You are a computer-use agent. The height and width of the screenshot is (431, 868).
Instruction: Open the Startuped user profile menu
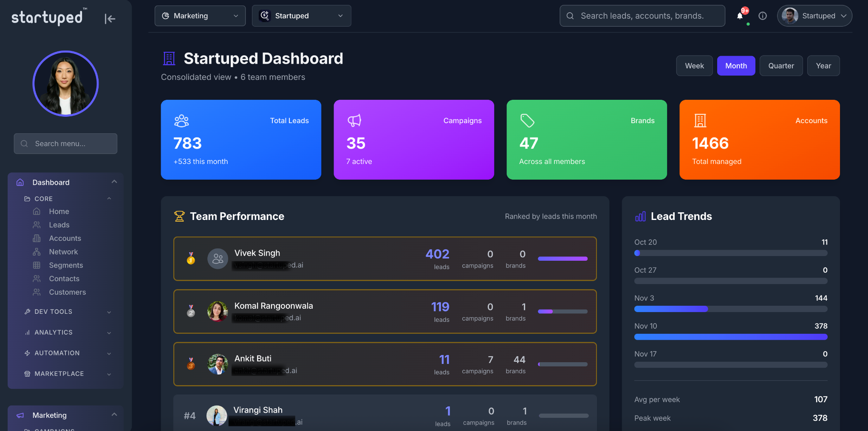click(814, 16)
